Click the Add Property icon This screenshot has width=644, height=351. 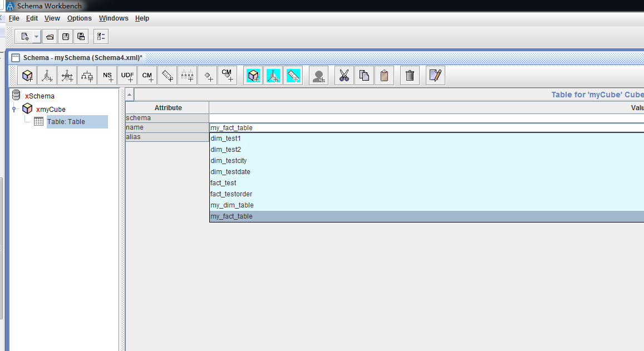click(x=208, y=76)
